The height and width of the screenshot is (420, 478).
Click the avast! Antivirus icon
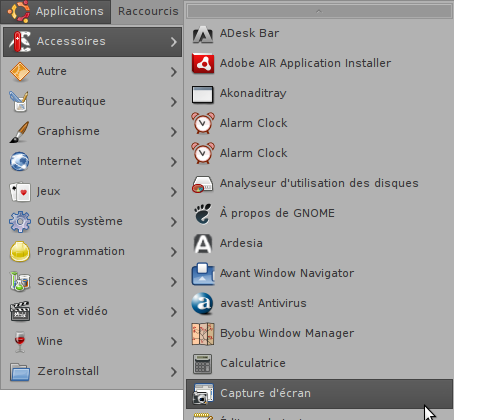[203, 303]
